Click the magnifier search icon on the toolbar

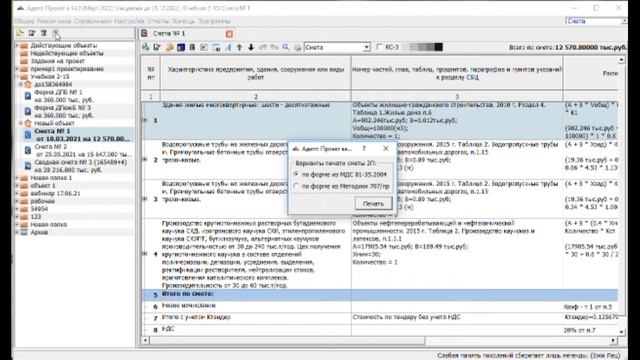click(x=286, y=47)
